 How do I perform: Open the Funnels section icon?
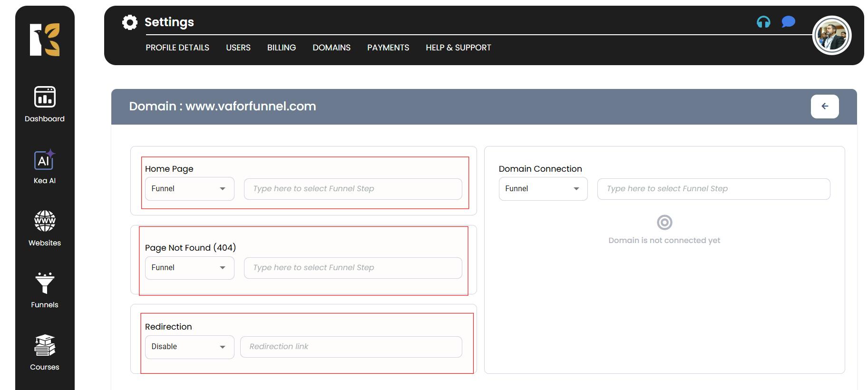[45, 283]
